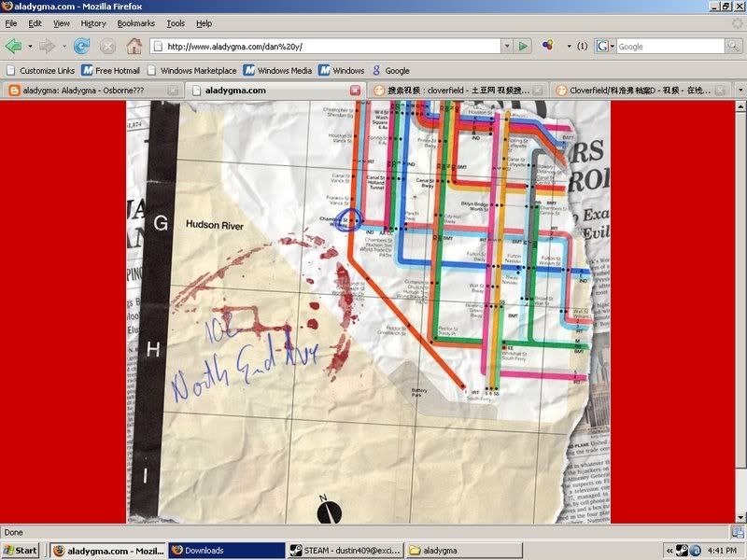Go to the Home page icon
The width and height of the screenshot is (747, 560).
coord(134,46)
